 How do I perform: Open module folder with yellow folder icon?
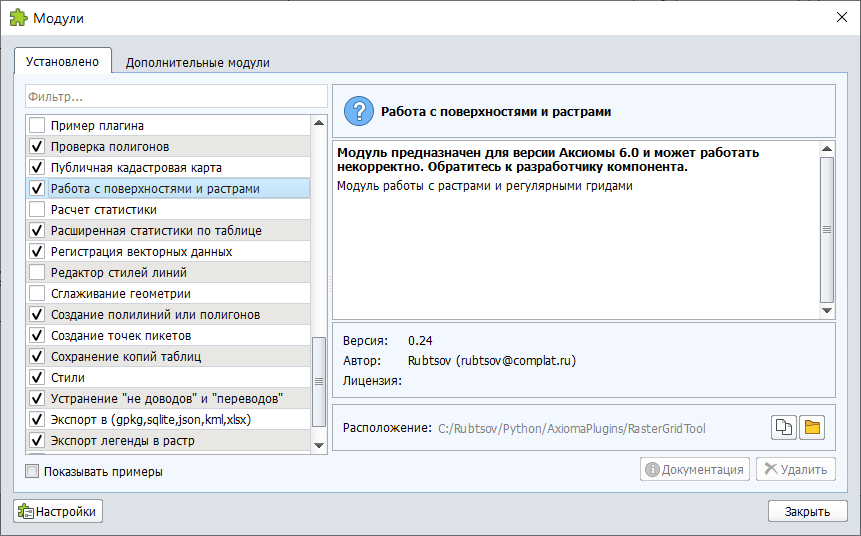pyautogui.click(x=812, y=428)
